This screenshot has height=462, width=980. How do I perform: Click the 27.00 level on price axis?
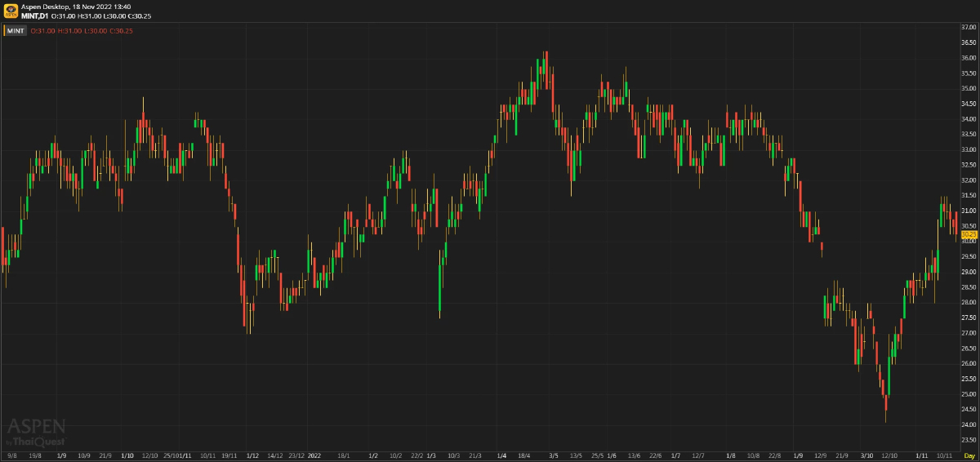tap(969, 334)
